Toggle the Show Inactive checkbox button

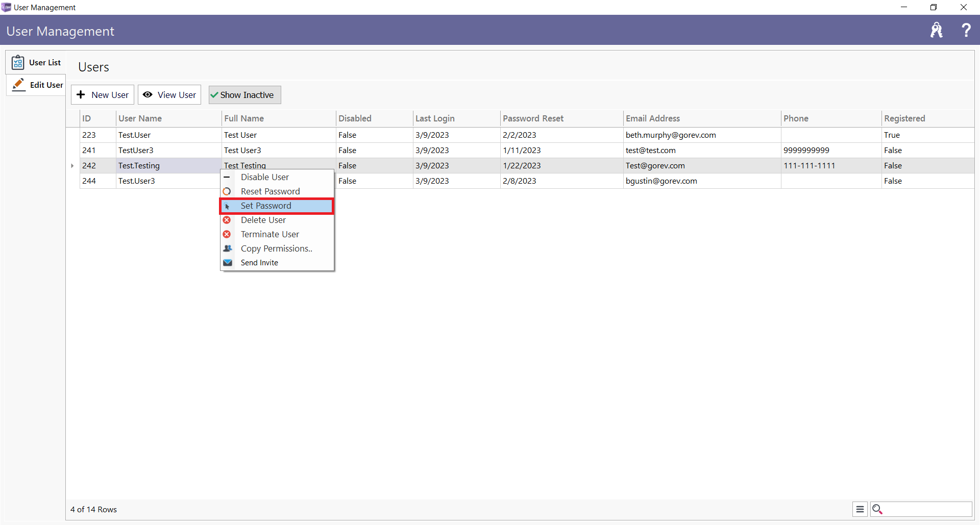pos(245,95)
